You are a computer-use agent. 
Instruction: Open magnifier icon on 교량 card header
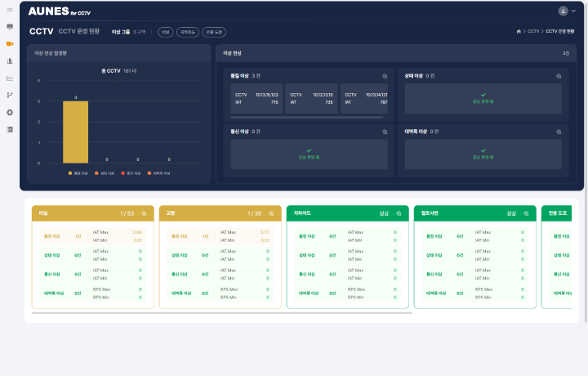[x=271, y=213]
